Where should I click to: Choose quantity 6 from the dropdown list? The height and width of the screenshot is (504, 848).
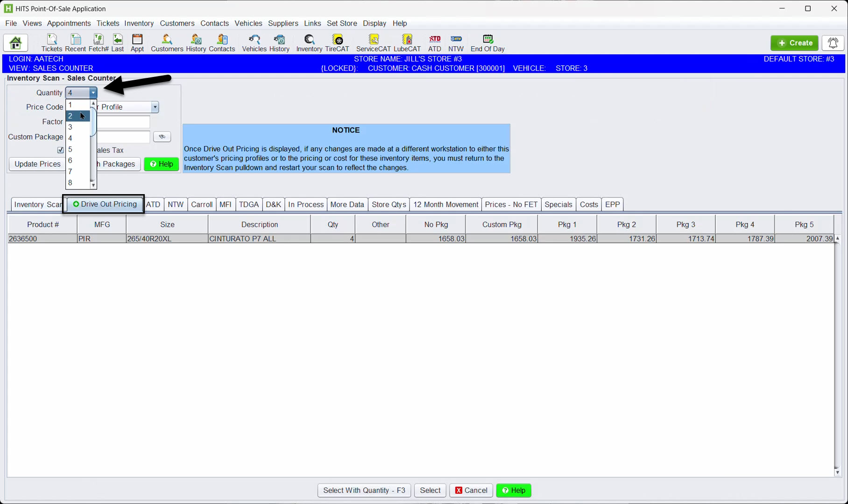coord(71,161)
